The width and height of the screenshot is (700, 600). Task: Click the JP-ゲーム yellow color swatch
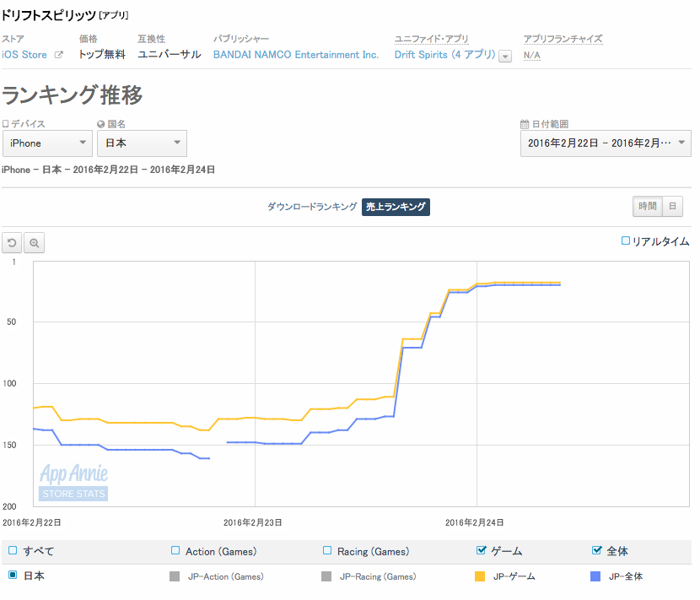tap(480, 576)
